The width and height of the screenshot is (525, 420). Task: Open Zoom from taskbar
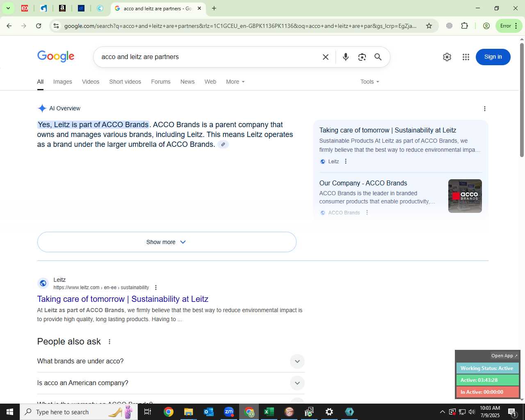(x=229, y=412)
